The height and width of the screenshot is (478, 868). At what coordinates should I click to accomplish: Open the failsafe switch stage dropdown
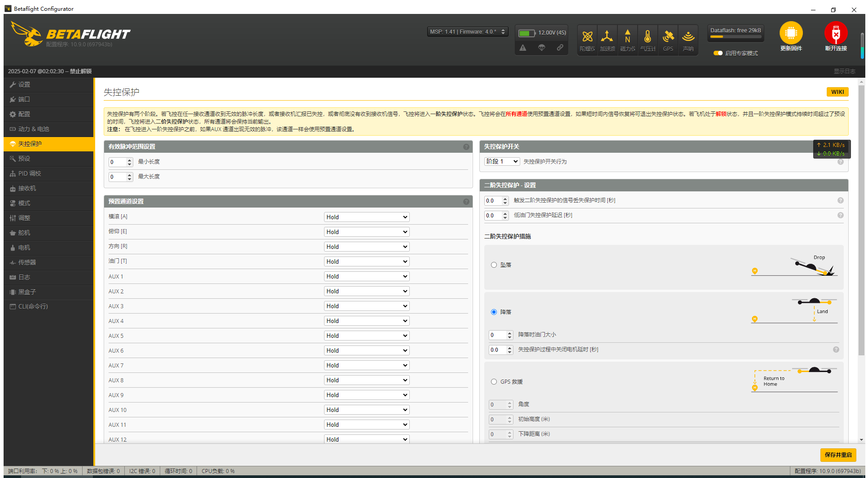[502, 161]
